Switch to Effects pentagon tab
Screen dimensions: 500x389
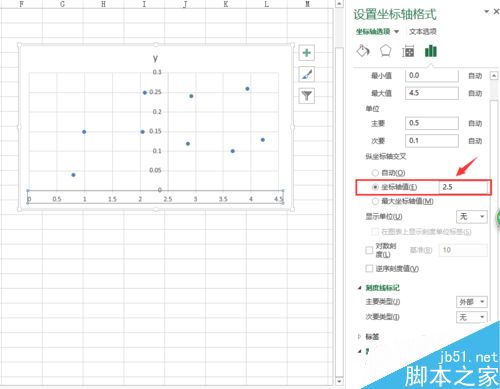click(x=385, y=51)
